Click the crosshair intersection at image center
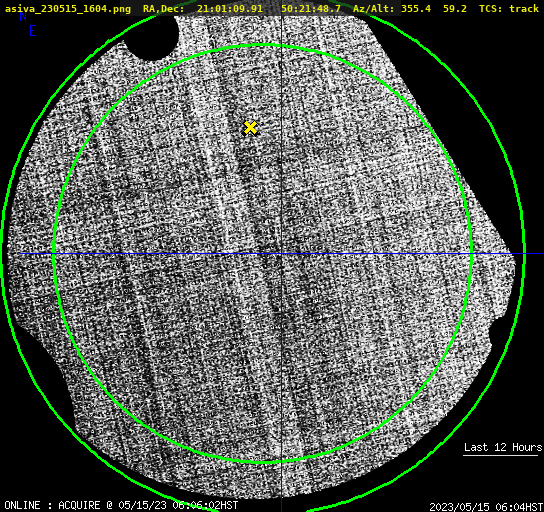 pyautogui.click(x=281, y=254)
